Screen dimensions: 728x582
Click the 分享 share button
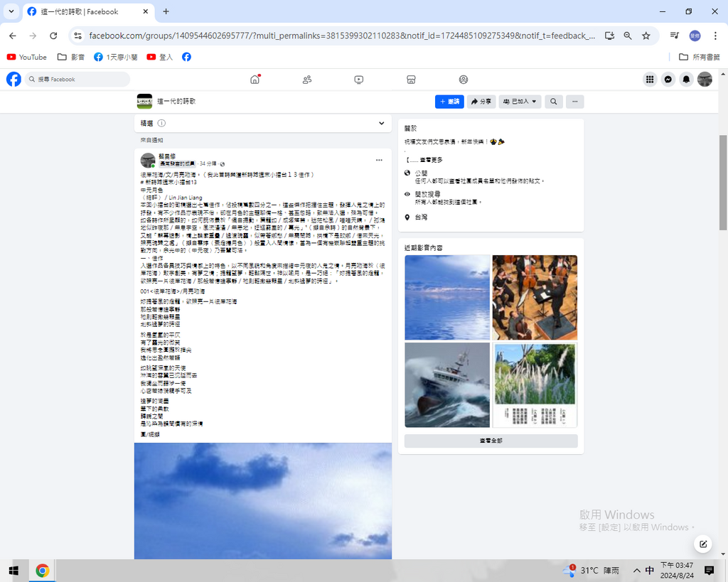481,102
